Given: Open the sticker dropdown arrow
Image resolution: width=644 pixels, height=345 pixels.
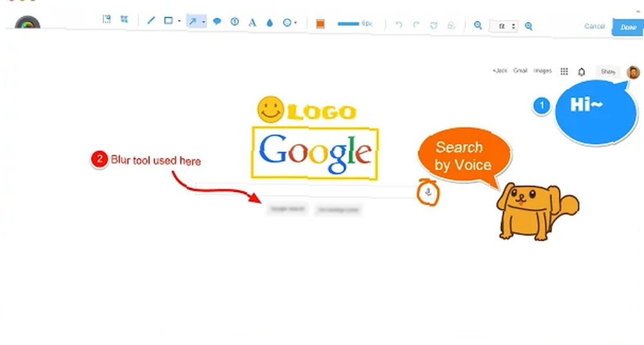Looking at the screenshot, I should pos(296,23).
